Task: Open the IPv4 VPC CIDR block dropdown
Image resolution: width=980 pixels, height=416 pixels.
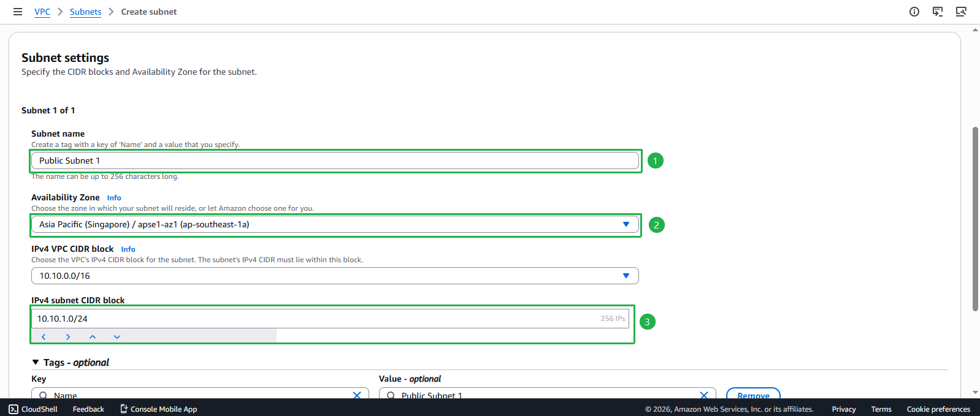Action: click(x=335, y=276)
